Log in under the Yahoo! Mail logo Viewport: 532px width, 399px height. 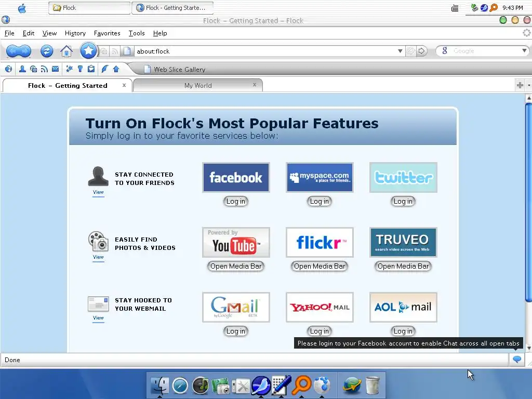click(320, 331)
